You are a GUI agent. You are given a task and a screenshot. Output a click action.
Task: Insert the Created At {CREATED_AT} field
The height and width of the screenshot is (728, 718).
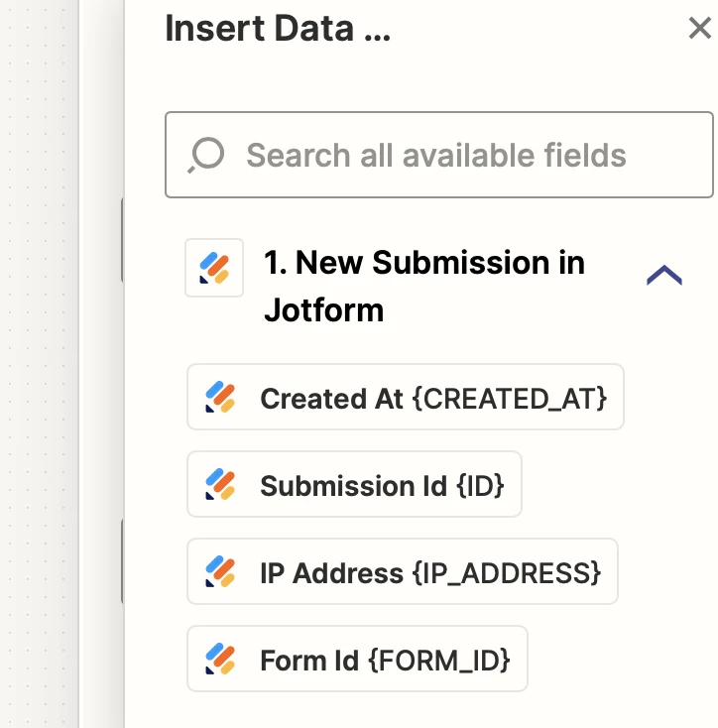click(406, 397)
